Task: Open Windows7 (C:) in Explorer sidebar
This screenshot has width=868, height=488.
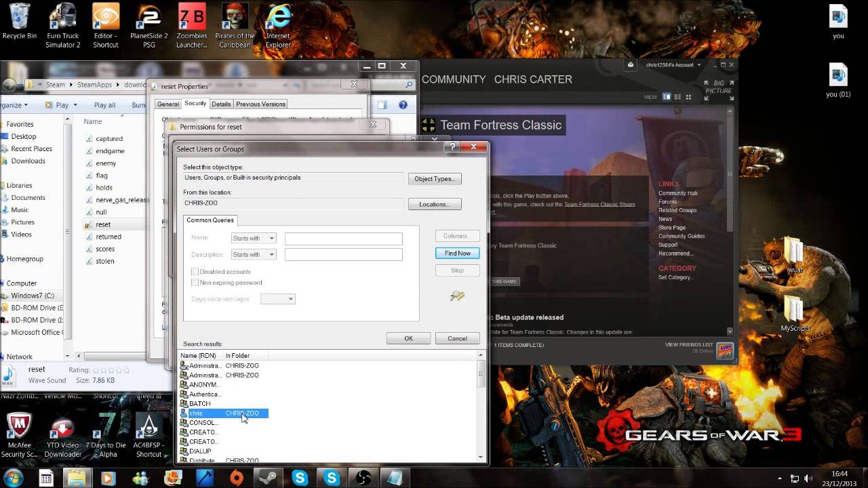Action: [x=32, y=296]
